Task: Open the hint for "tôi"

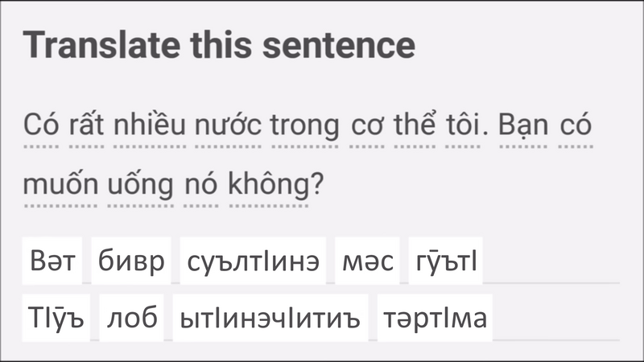Action: pyautogui.click(x=464, y=127)
